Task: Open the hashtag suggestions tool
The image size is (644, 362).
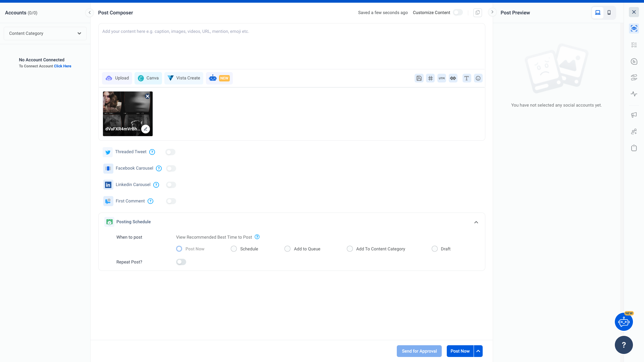Action: click(x=430, y=78)
